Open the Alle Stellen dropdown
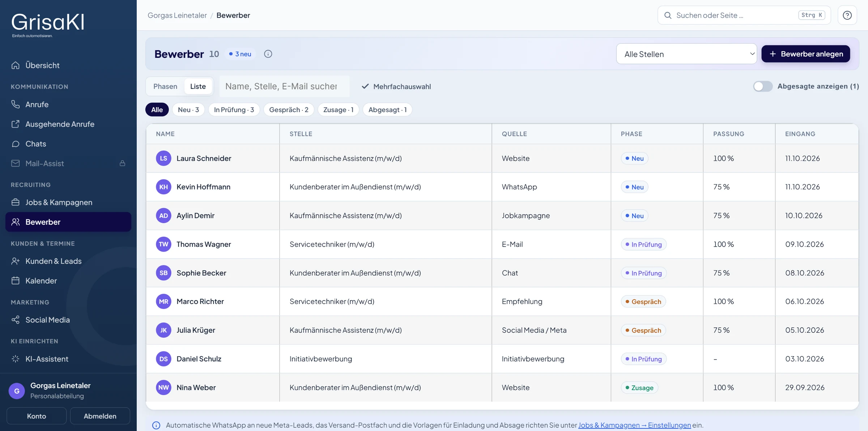Screen dimensions: 868x431 tap(686, 54)
